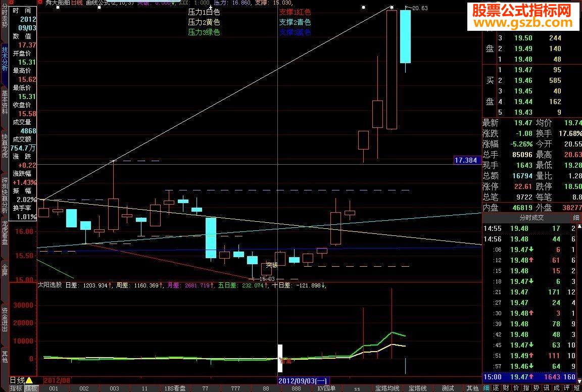Open the 日线 period selector triangle
Screen dimensions: 582x392
point(29,380)
